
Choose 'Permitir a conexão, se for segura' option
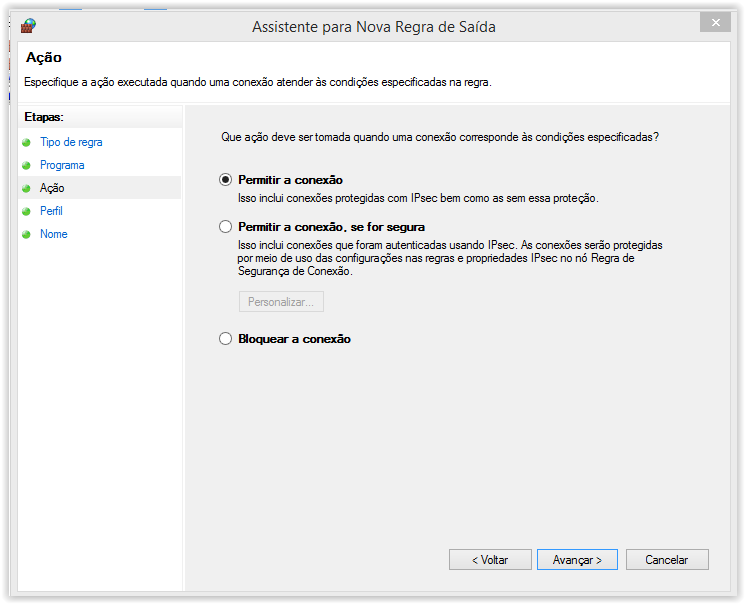[x=225, y=227]
